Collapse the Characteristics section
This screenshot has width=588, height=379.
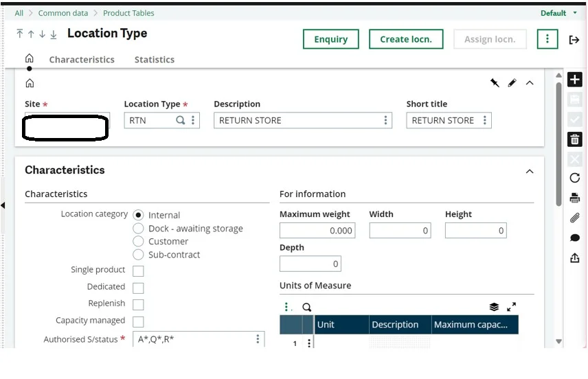tap(530, 172)
